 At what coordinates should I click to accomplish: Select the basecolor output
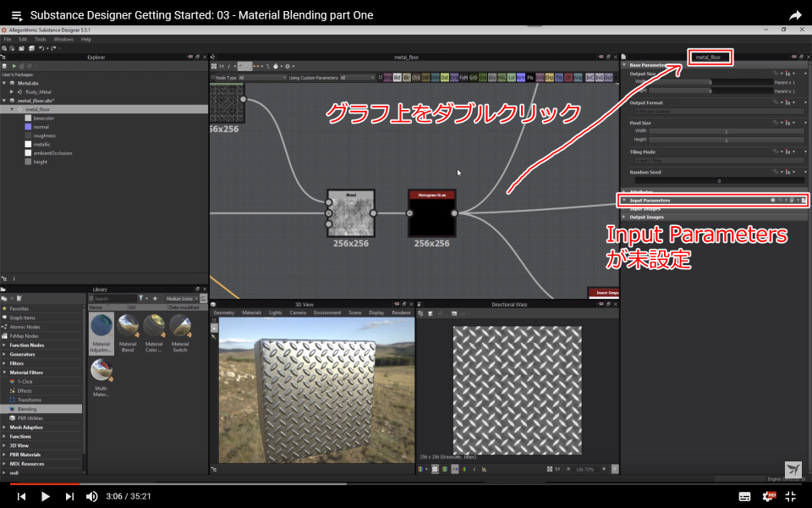43,119
